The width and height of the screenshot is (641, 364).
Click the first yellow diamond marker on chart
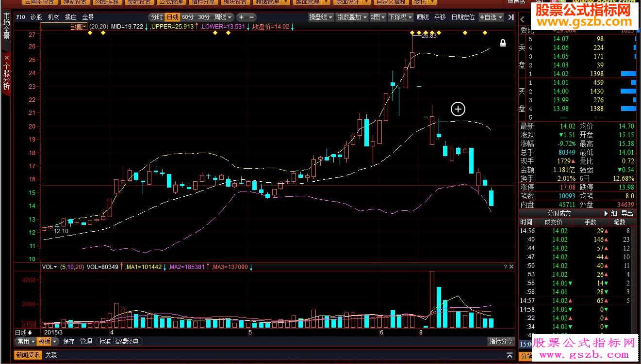tap(90, 32)
